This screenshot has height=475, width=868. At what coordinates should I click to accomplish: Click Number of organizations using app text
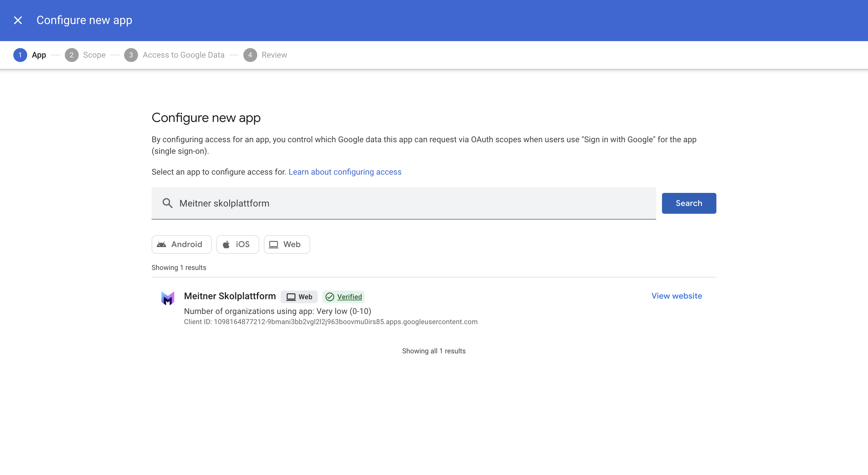277,311
